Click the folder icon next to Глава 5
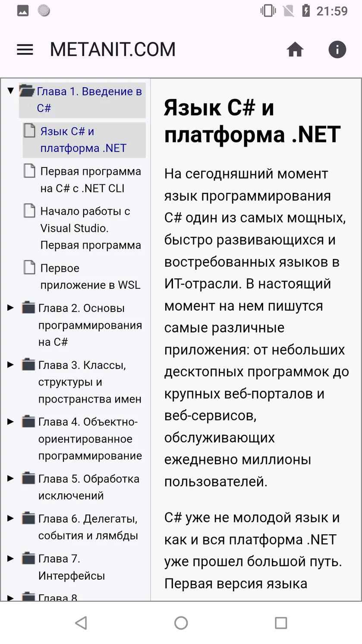This screenshot has width=362, height=644. [x=28, y=478]
